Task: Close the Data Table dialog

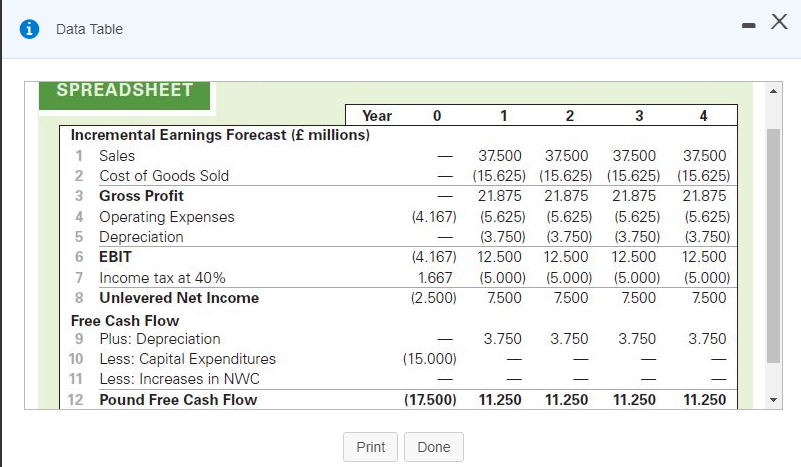Action: point(779,21)
